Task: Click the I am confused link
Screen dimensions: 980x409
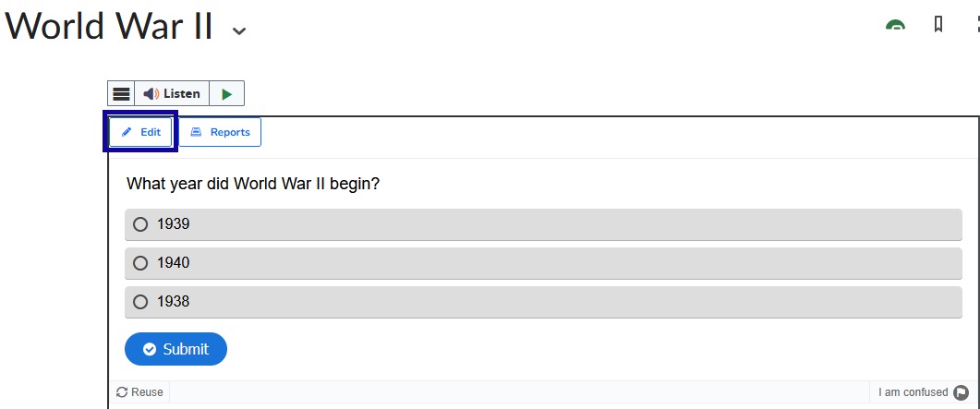Action: pyautogui.click(x=913, y=392)
